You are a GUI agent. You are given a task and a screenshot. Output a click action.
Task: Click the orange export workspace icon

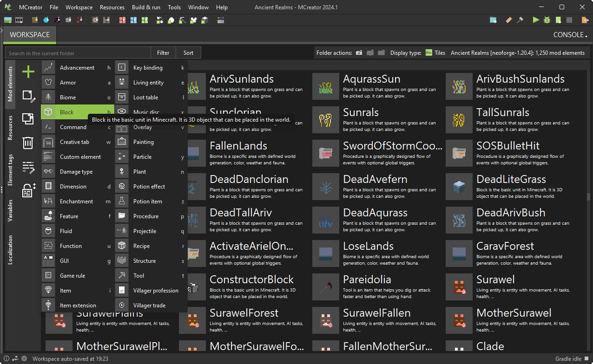[x=585, y=20]
